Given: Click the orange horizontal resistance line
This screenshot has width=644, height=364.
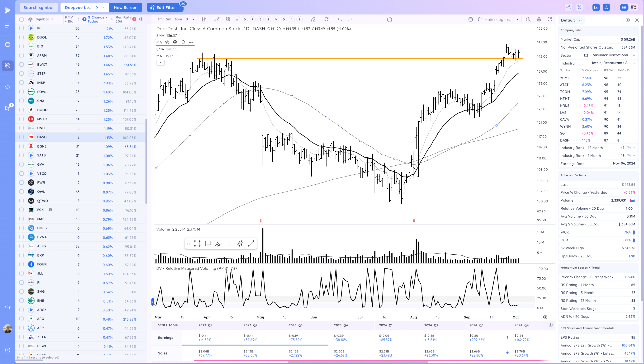Looking at the screenshot, I should [350, 59].
